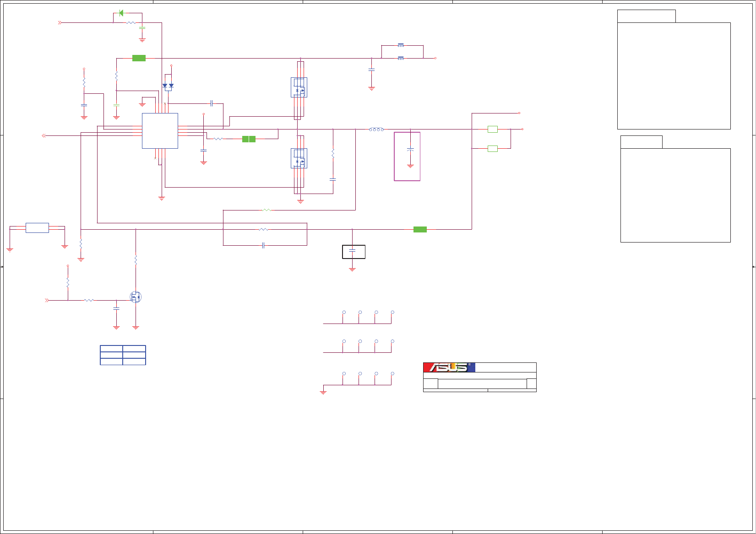This screenshot has height=534, width=756.
Task: Select the green diode symbol at top
Action: tap(121, 13)
